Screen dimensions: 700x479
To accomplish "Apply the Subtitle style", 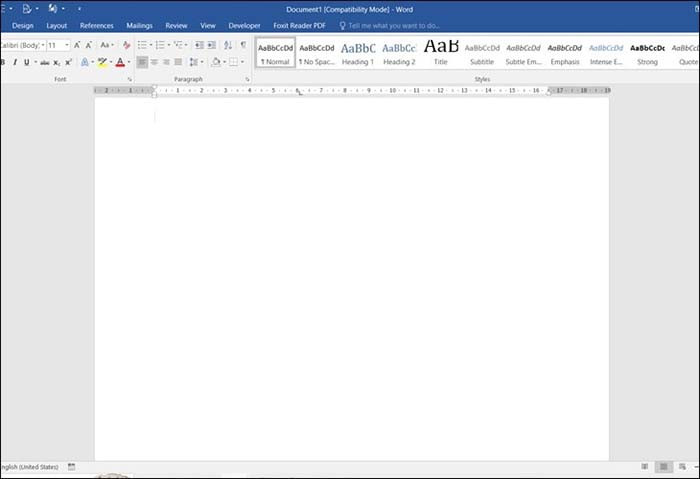I will (482, 53).
